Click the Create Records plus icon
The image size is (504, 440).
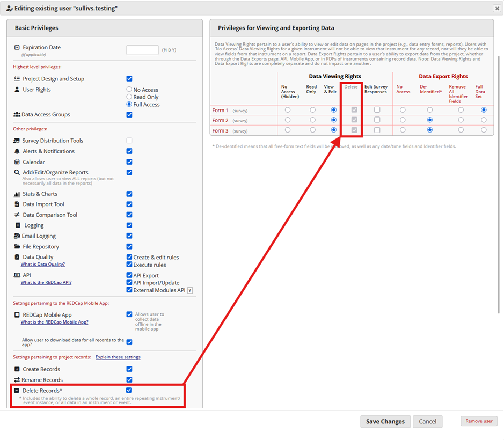click(x=17, y=369)
